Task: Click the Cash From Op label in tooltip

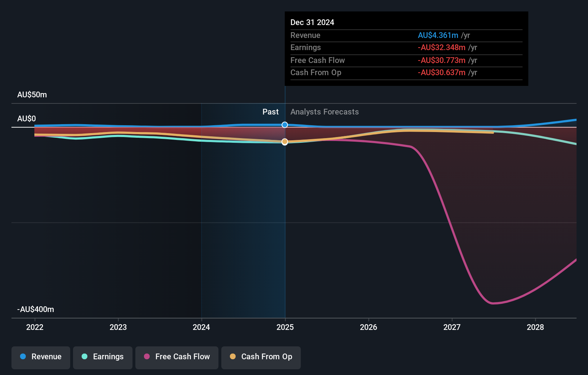Action: coord(316,73)
